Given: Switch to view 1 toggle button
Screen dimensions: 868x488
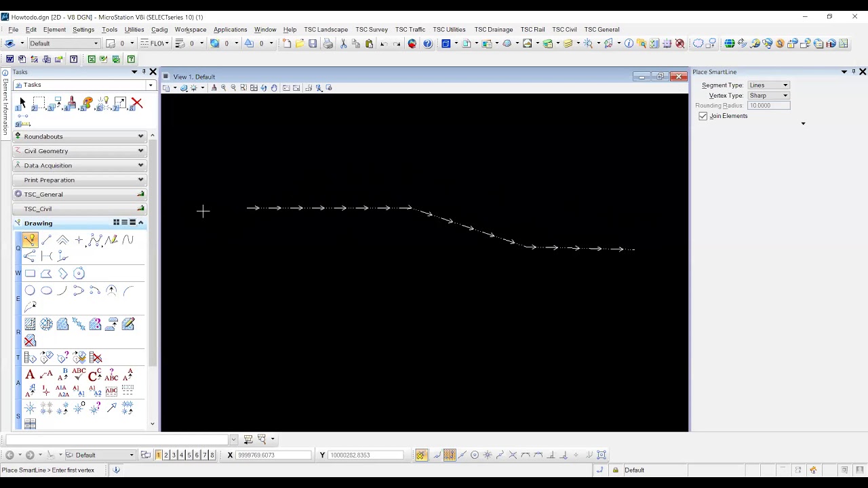Looking at the screenshot, I should [x=158, y=455].
